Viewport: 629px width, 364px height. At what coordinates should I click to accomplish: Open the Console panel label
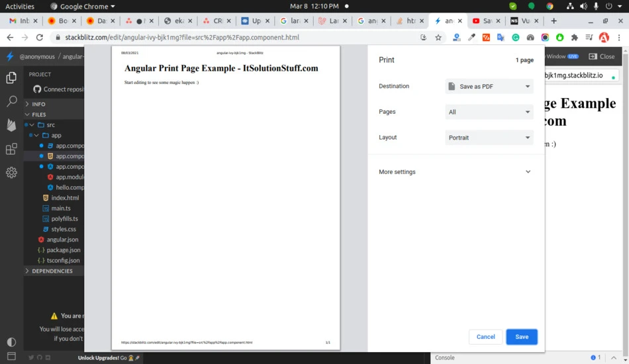445,357
